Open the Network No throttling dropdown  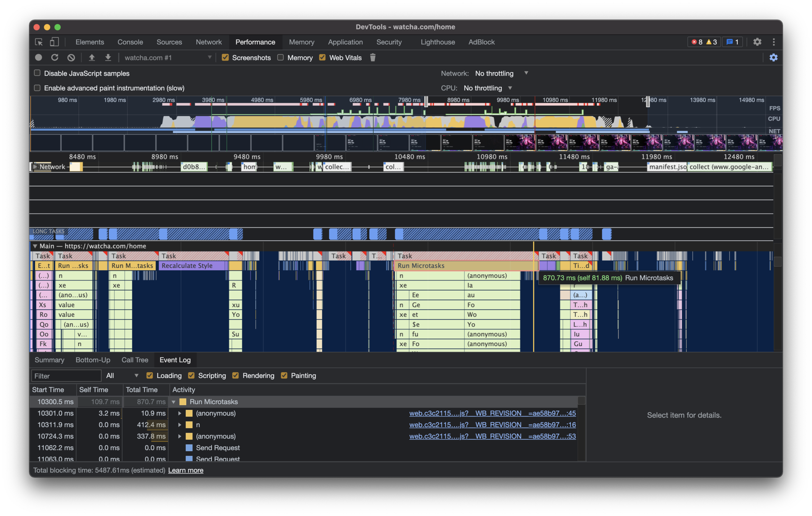point(501,73)
